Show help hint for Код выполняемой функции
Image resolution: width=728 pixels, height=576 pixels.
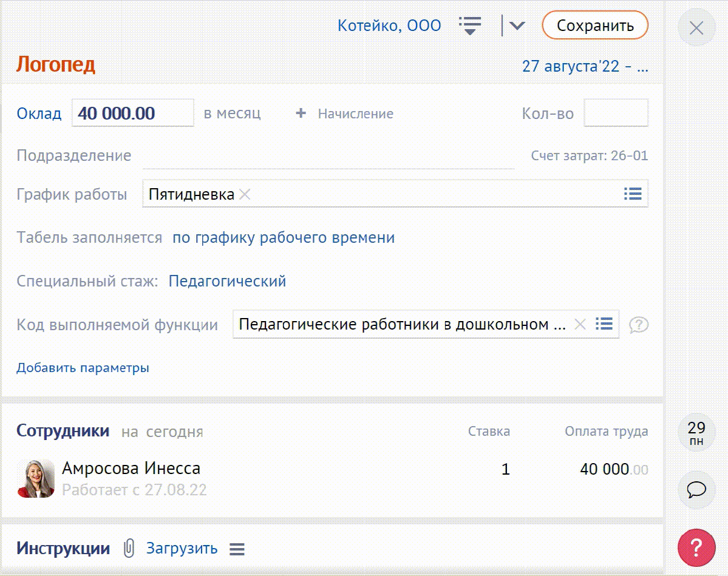(x=639, y=325)
